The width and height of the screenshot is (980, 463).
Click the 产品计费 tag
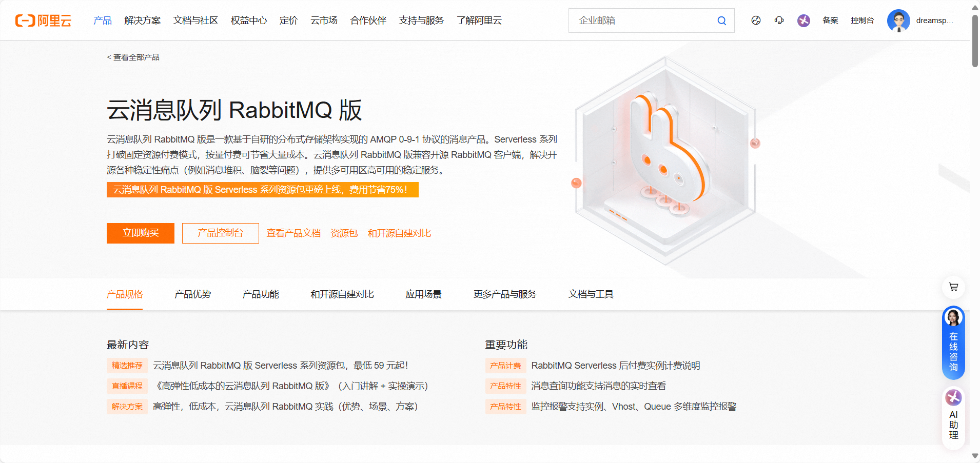pos(505,366)
